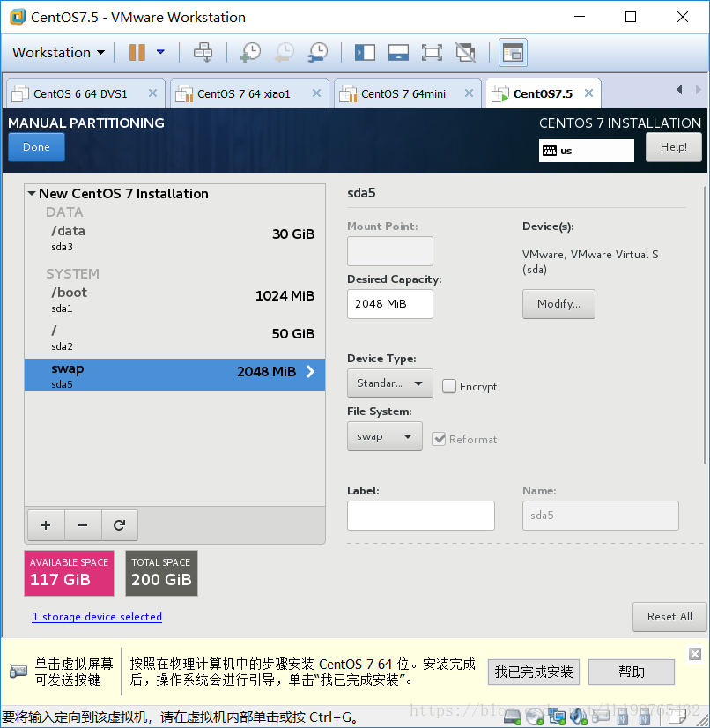This screenshot has height=728, width=710.
Task: Click the Done button
Action: coord(37,147)
